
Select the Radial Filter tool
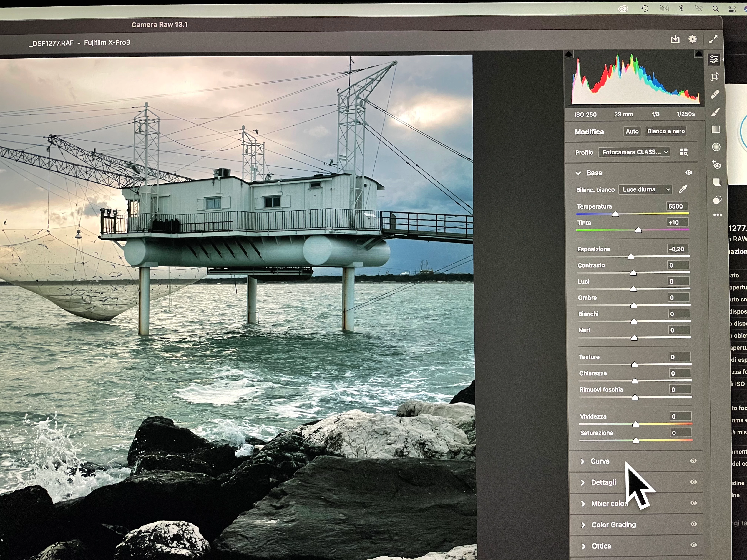click(716, 147)
